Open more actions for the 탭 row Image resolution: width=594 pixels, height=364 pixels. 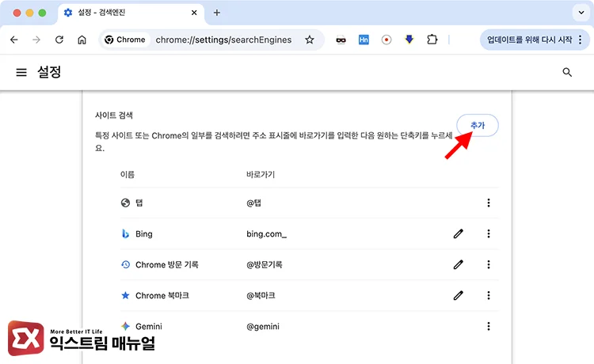point(489,203)
